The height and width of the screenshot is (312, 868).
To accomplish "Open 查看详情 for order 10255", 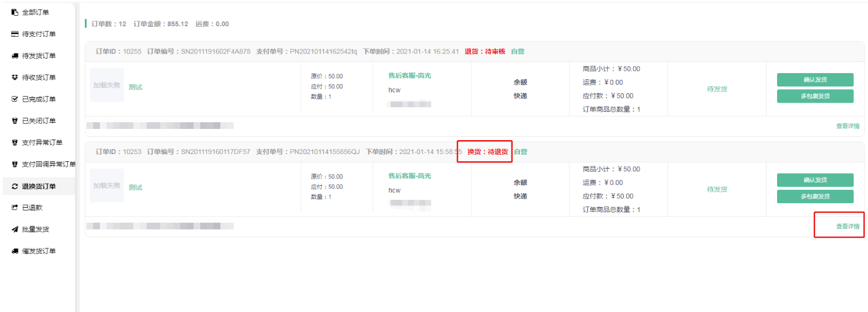I will point(847,126).
